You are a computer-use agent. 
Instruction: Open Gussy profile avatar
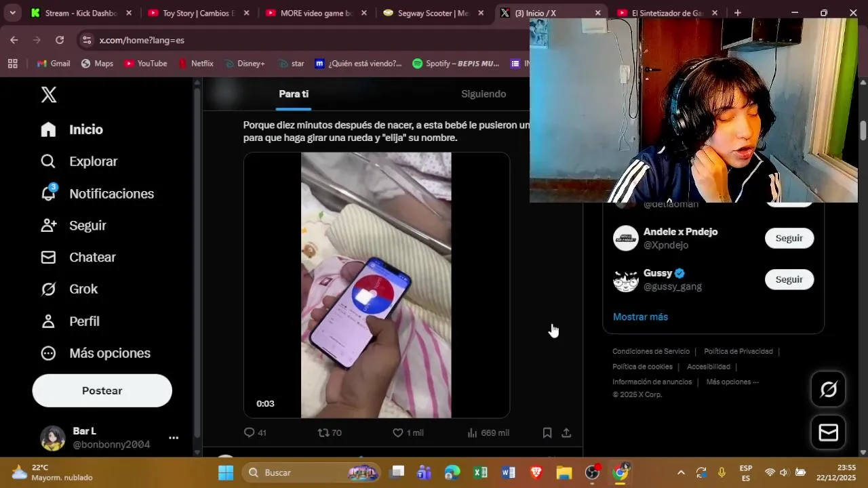tap(626, 279)
